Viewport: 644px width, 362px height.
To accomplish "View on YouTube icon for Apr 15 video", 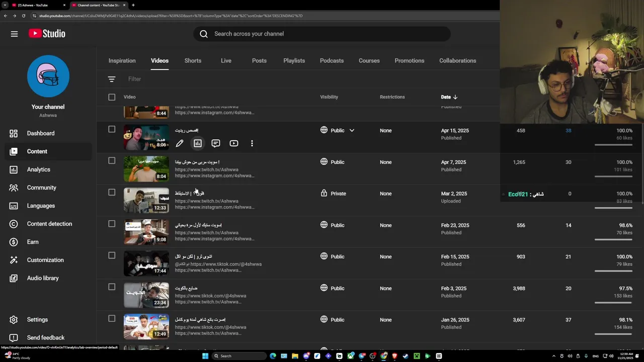I will click(x=234, y=143).
